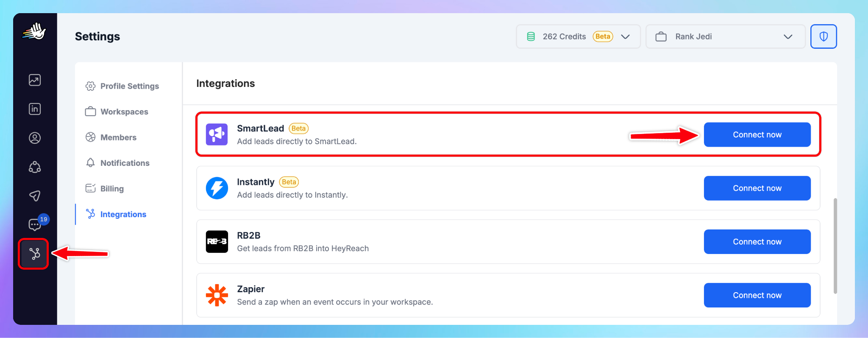Open the HeyReach hand logo home
The width and height of the screenshot is (868, 338).
pos(34,31)
